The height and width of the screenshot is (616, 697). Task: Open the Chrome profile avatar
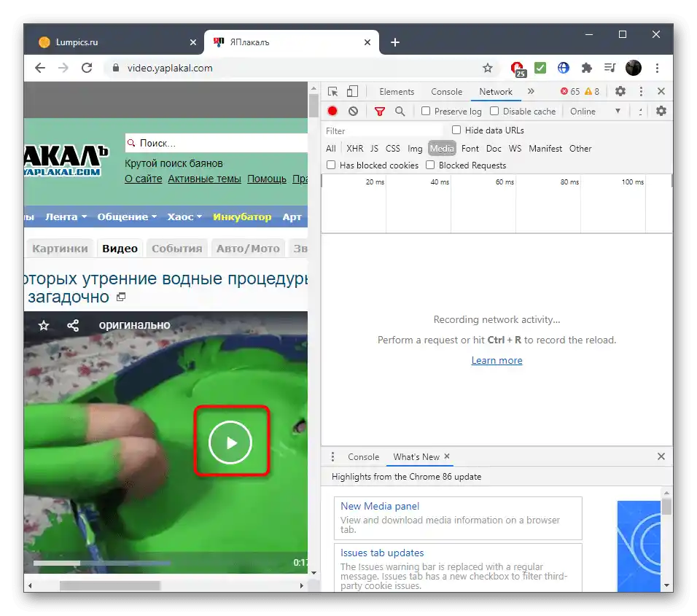[x=634, y=68]
